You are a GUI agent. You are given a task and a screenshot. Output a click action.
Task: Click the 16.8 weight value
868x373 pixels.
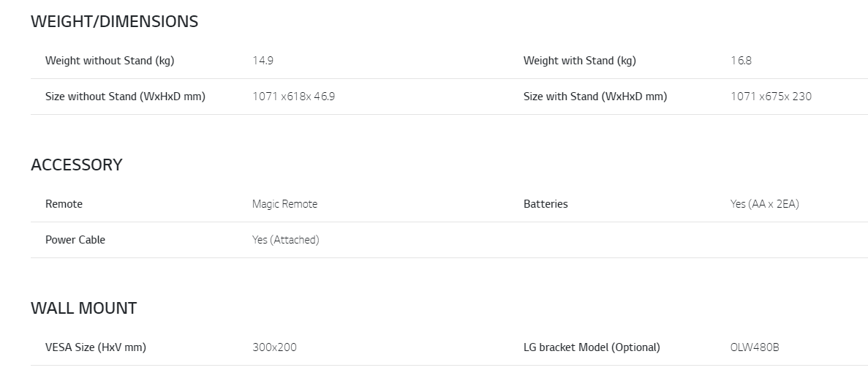[741, 61]
